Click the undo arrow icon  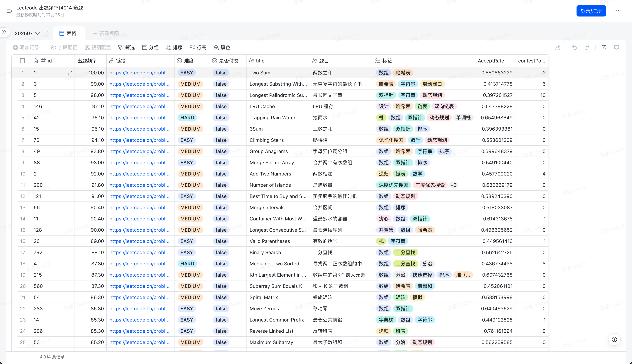tap(574, 48)
